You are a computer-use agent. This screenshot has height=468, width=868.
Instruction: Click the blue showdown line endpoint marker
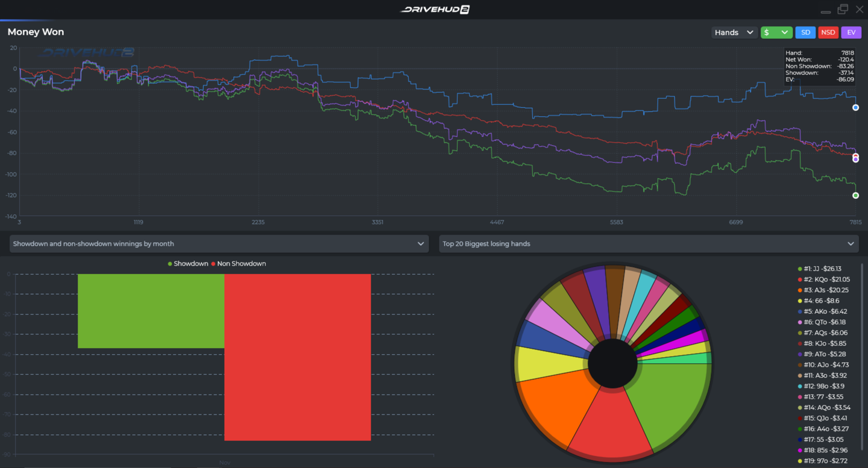855,108
